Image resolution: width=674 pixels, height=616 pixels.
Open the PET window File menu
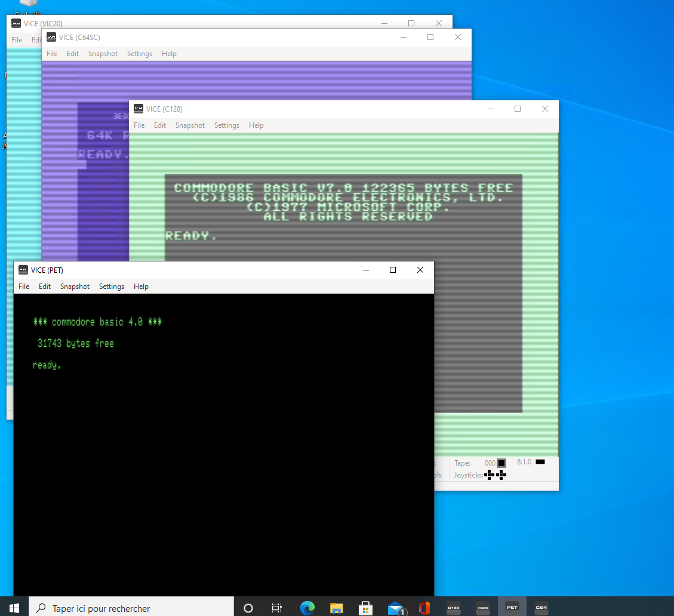(24, 287)
